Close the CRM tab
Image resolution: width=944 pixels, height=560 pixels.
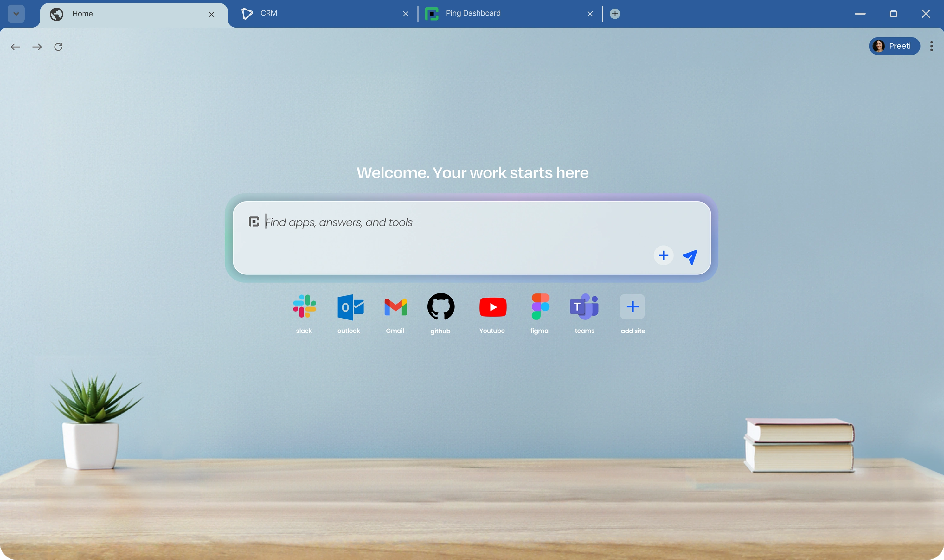pos(406,14)
